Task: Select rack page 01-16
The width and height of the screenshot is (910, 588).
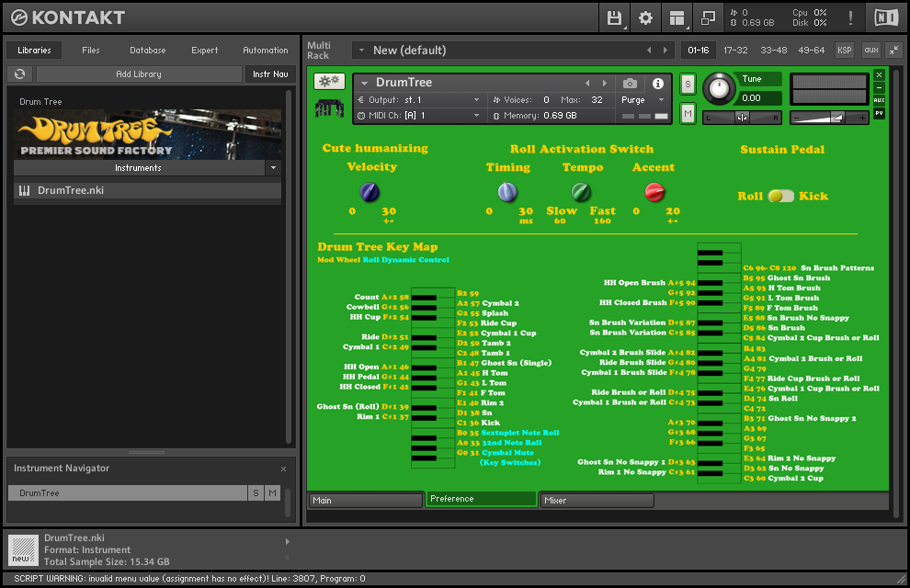Action: click(699, 51)
